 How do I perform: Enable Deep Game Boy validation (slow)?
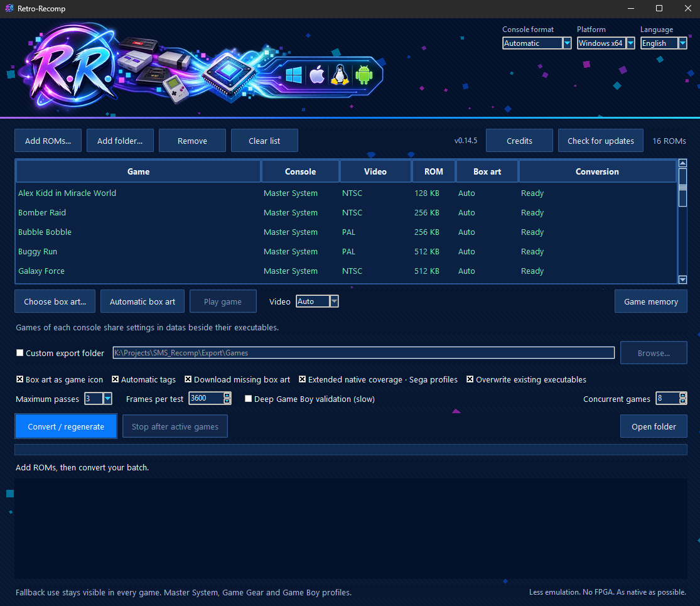248,399
